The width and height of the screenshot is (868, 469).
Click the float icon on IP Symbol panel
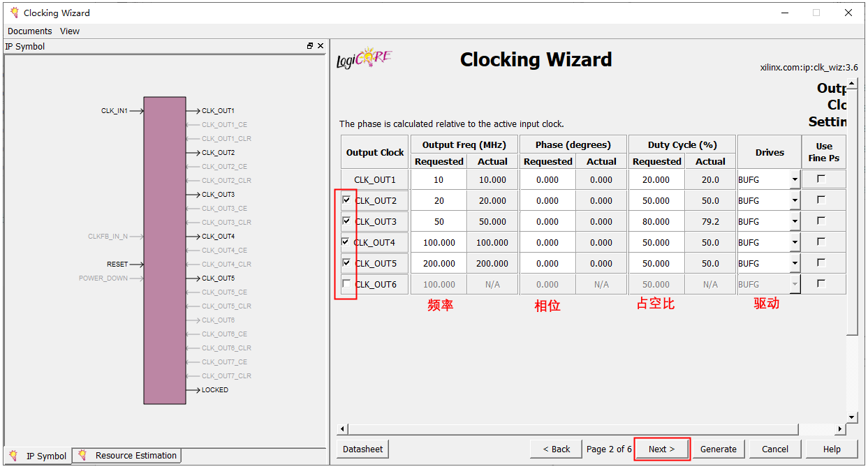pos(310,46)
